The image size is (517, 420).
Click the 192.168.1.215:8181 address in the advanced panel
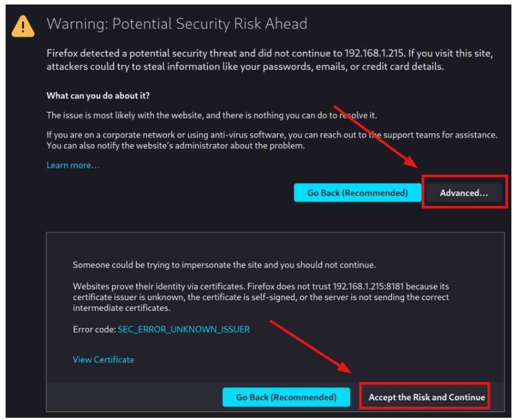[x=368, y=286]
